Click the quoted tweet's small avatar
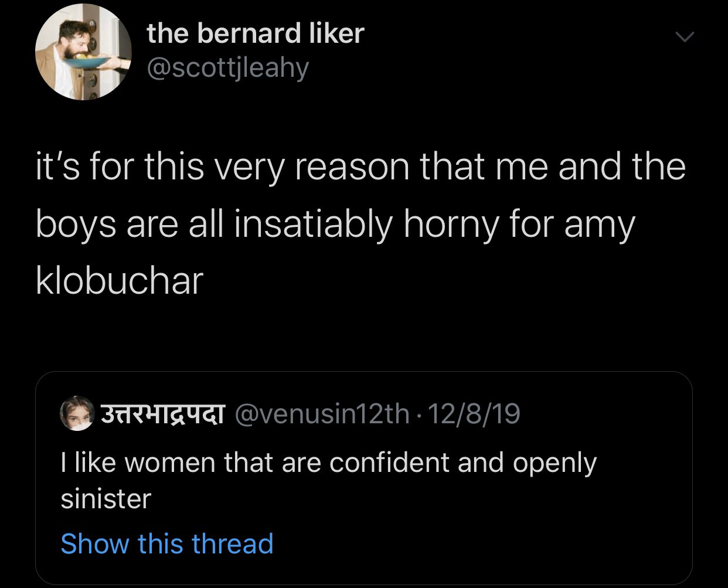 click(77, 414)
